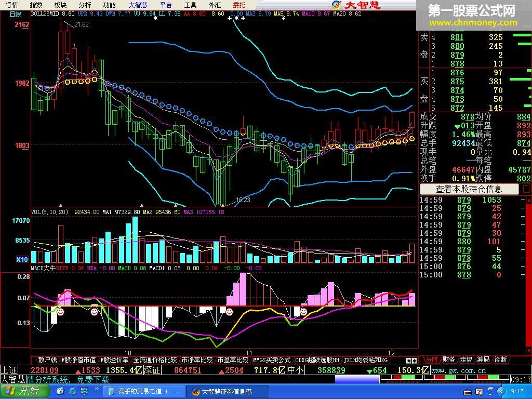Click the MACD大牛 indicator label

[x=43, y=268]
